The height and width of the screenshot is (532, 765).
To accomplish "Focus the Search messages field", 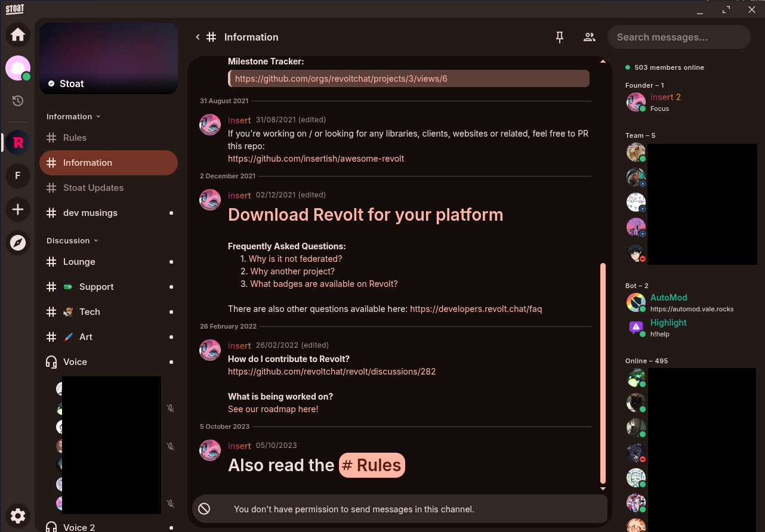I will [x=678, y=37].
